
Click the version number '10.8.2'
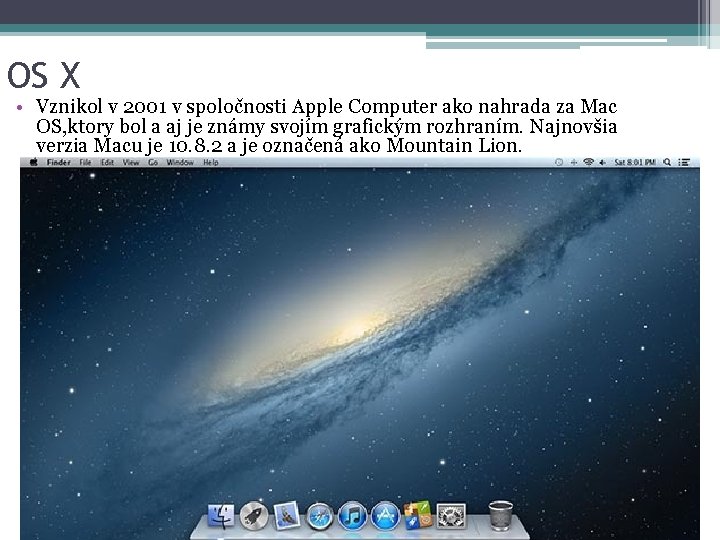tap(196, 146)
